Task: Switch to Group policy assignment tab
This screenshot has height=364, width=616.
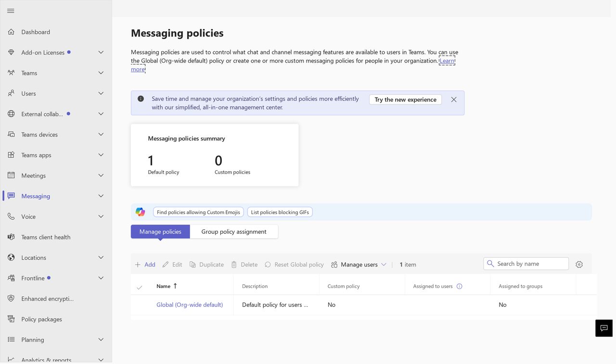Action: click(234, 232)
